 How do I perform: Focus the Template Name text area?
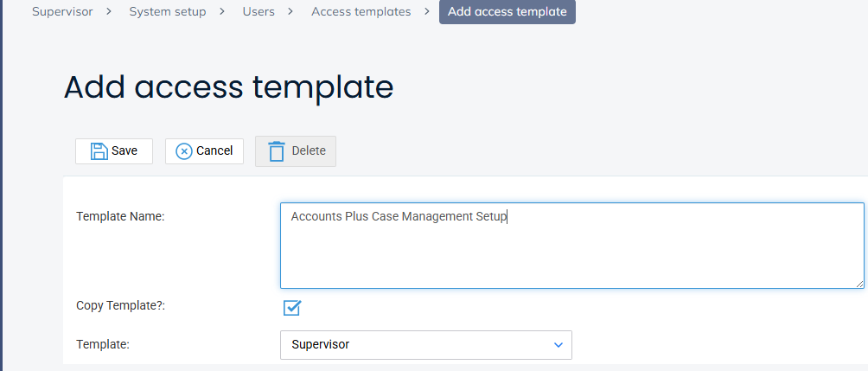(571, 246)
